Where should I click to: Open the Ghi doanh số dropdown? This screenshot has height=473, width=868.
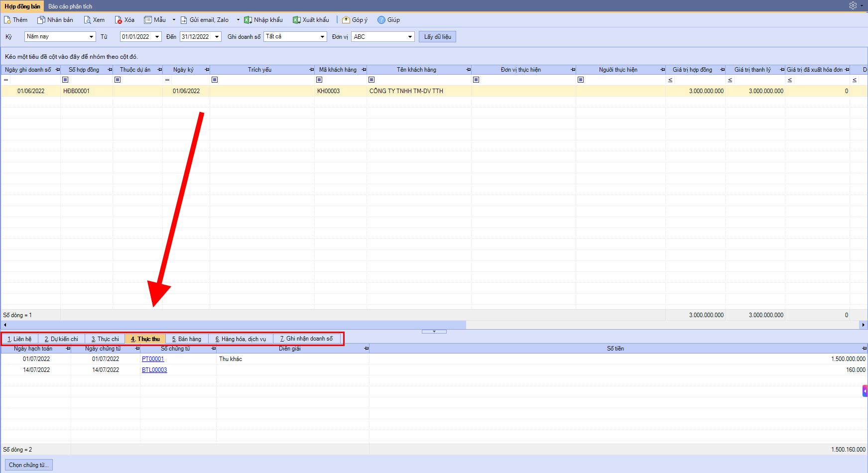[323, 37]
